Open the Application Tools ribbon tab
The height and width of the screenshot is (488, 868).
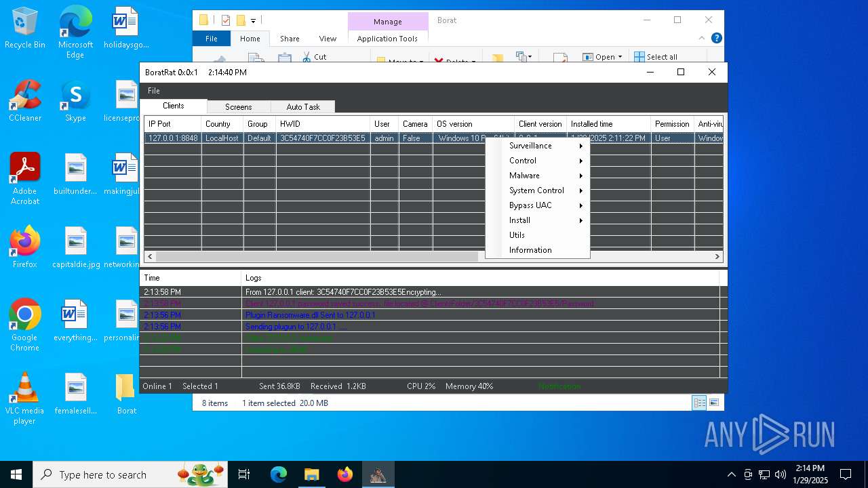point(387,39)
